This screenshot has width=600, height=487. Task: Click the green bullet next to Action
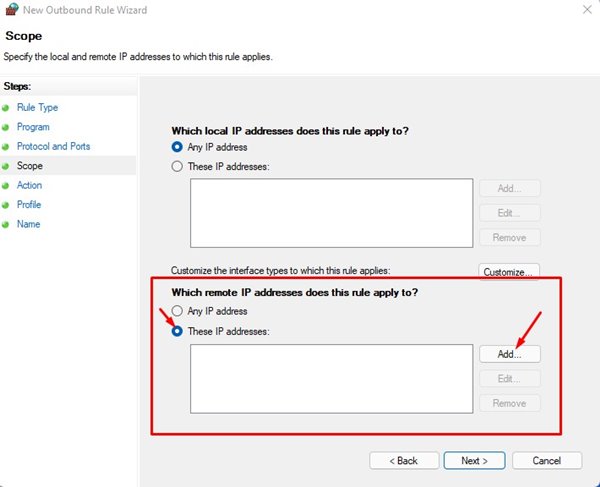click(6, 185)
